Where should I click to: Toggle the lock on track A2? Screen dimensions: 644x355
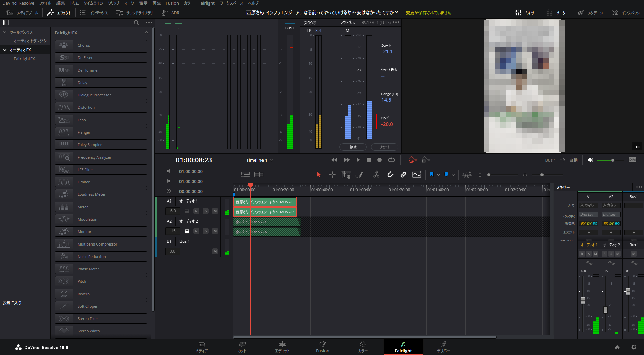coord(187,231)
